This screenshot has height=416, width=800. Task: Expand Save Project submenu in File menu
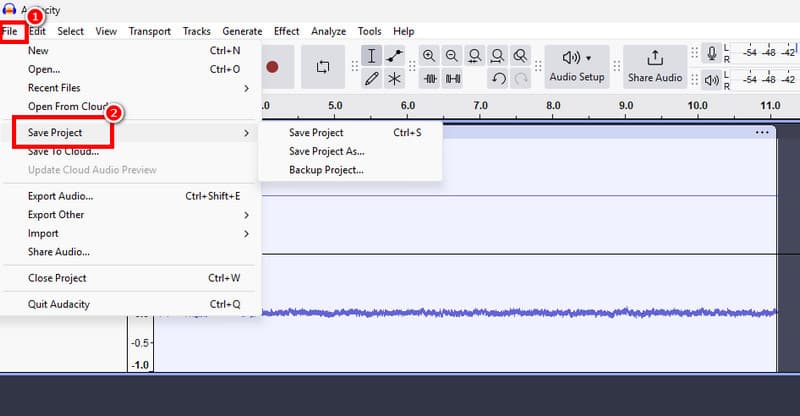130,133
